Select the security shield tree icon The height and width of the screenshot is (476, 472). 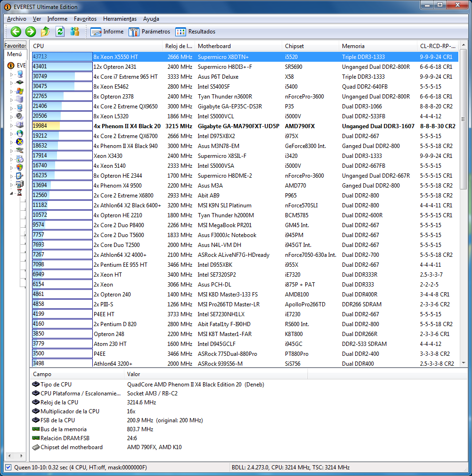point(20,167)
